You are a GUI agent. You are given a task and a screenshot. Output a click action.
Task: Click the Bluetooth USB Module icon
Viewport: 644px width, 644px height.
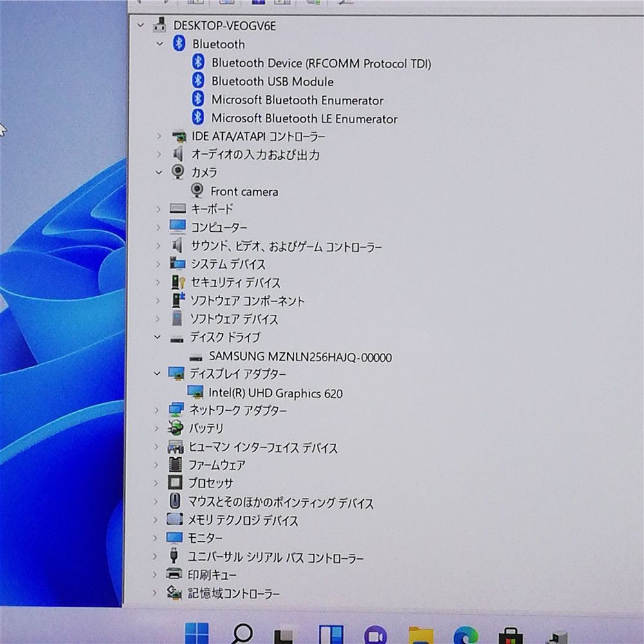pos(198,80)
